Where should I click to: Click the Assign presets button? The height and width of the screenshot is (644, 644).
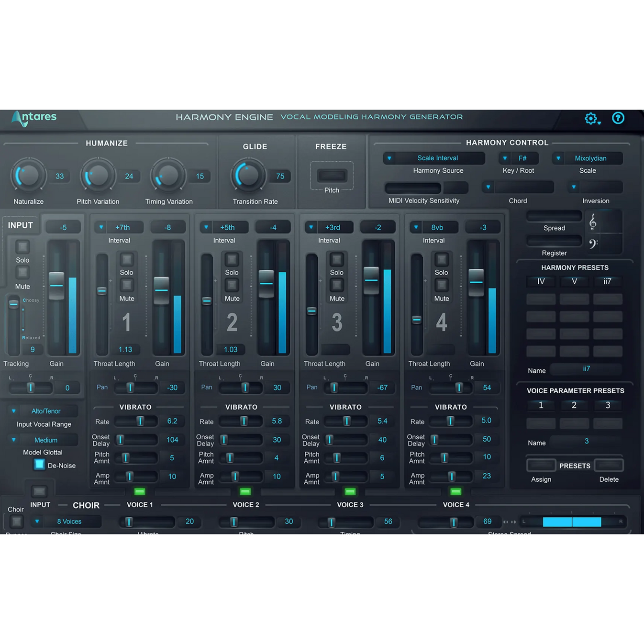pyautogui.click(x=541, y=465)
